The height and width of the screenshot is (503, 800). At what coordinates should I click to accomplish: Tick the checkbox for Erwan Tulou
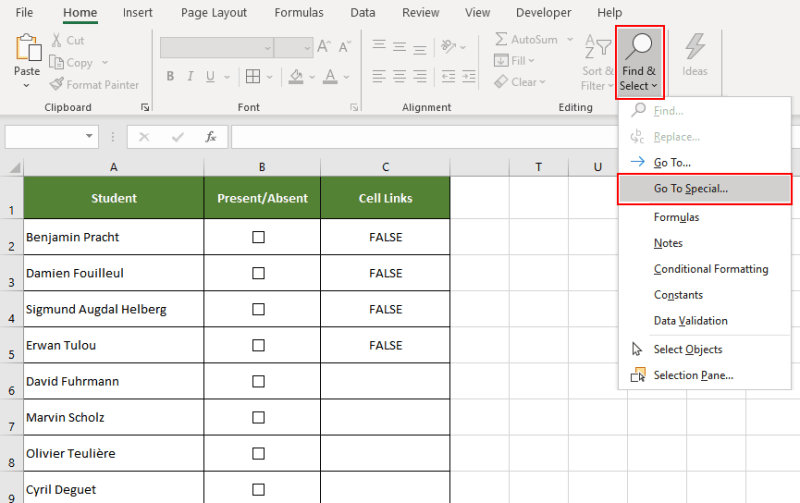click(259, 345)
